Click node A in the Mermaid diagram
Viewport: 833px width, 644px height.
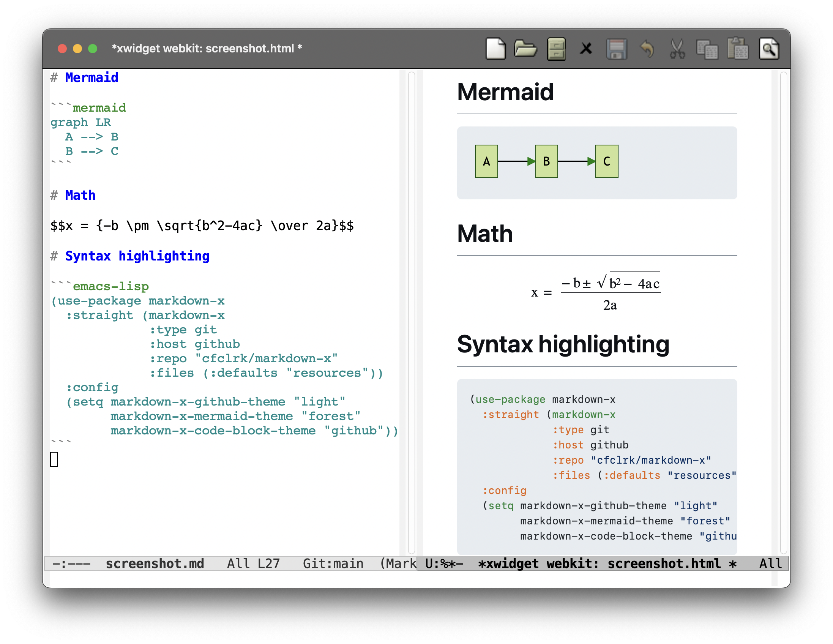tap(486, 161)
